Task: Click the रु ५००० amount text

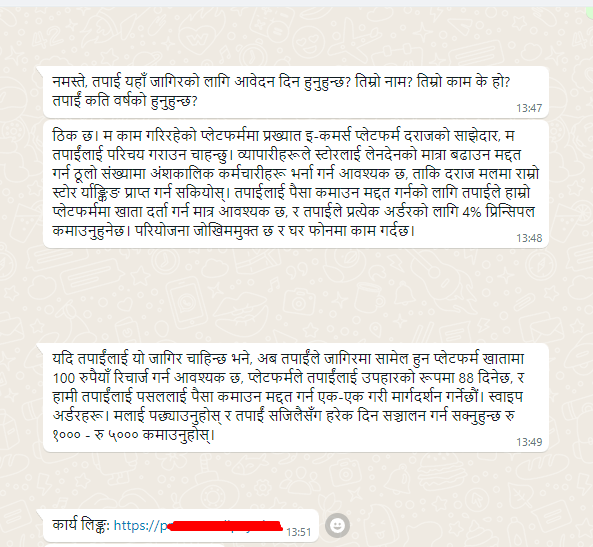Action: pyautogui.click(x=116, y=435)
